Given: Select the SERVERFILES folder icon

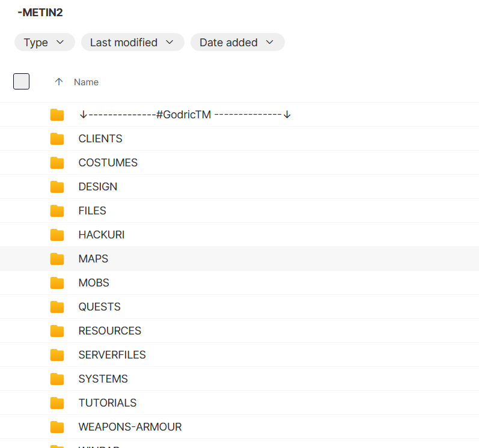Looking at the screenshot, I should click(x=57, y=355).
